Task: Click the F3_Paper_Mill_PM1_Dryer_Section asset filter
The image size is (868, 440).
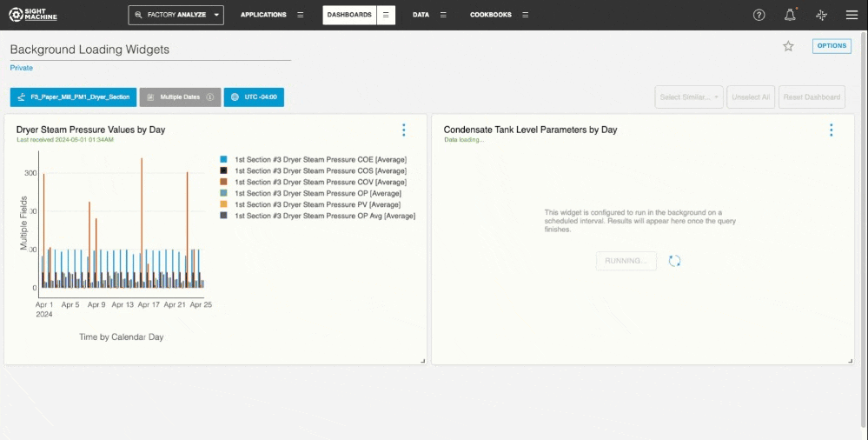Action: click(73, 97)
